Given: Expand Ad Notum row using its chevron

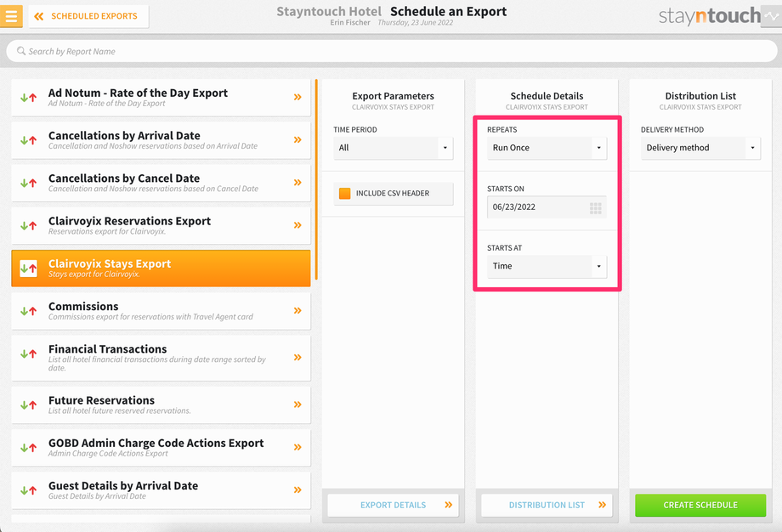Looking at the screenshot, I should (x=297, y=97).
